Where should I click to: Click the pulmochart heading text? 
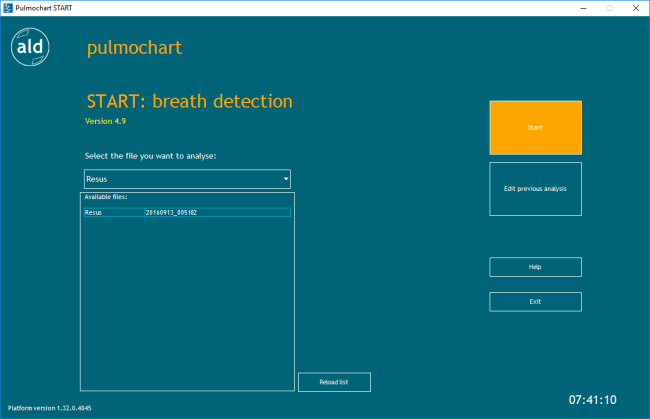134,47
